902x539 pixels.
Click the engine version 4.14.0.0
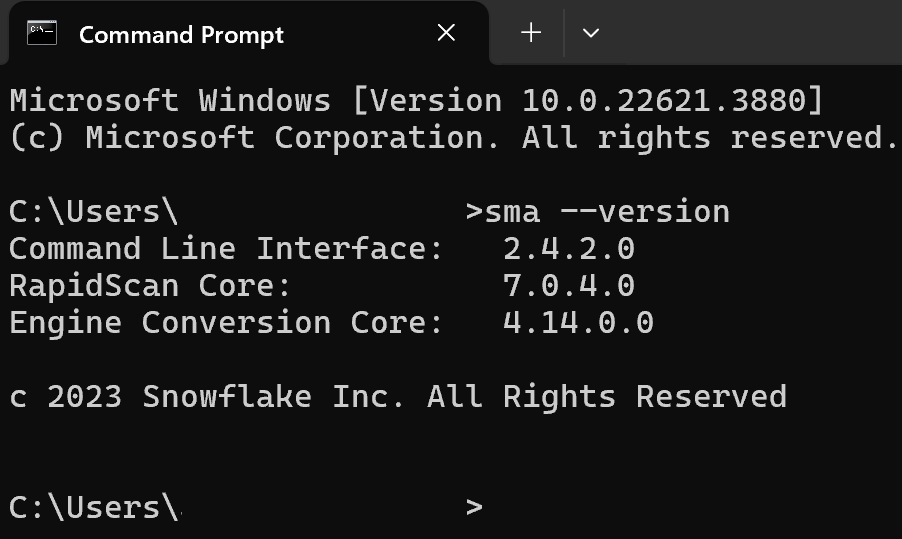pos(578,322)
